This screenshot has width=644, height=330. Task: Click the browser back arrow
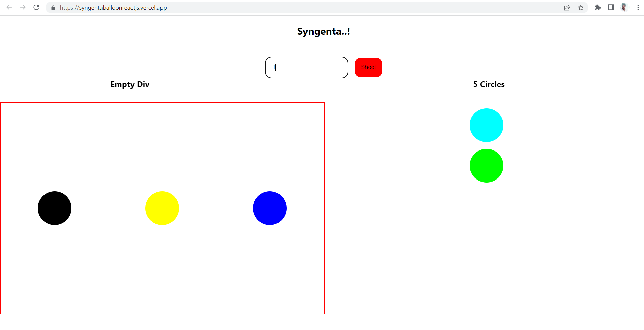[x=9, y=7]
